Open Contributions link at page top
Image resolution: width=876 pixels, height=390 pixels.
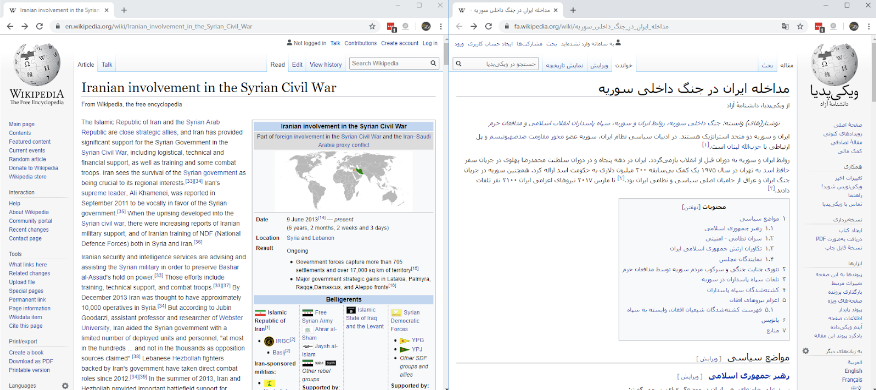pyautogui.click(x=360, y=43)
